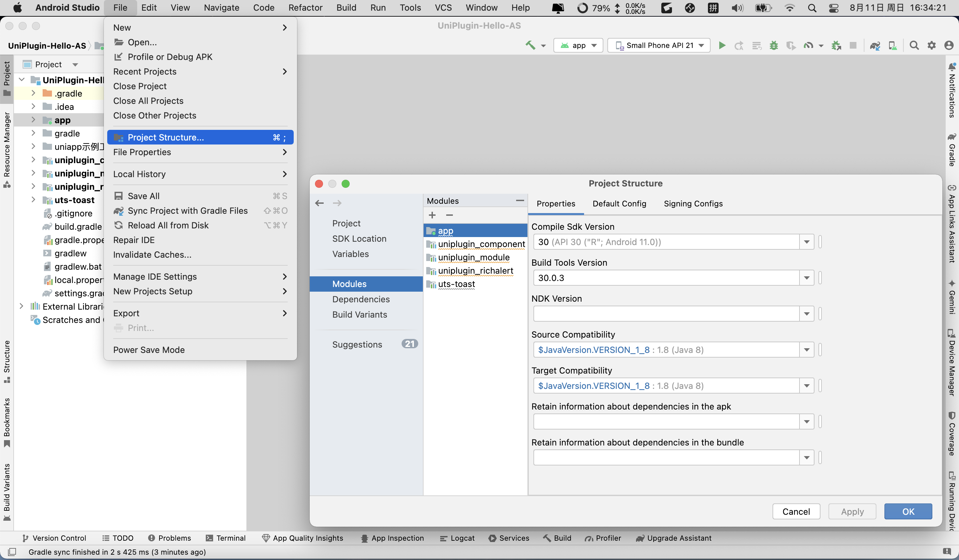Click the Wi-Fi icon in macOS menu bar
Screen dimensions: 959x560
[790, 8]
